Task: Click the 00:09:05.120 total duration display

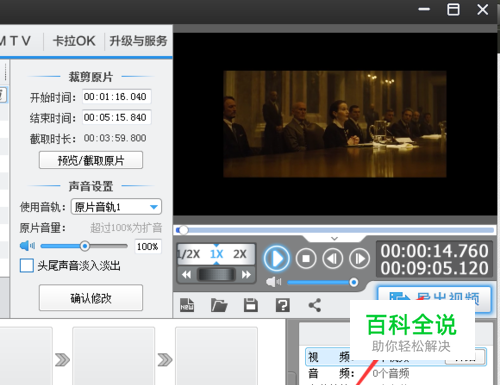Action: 434,268
